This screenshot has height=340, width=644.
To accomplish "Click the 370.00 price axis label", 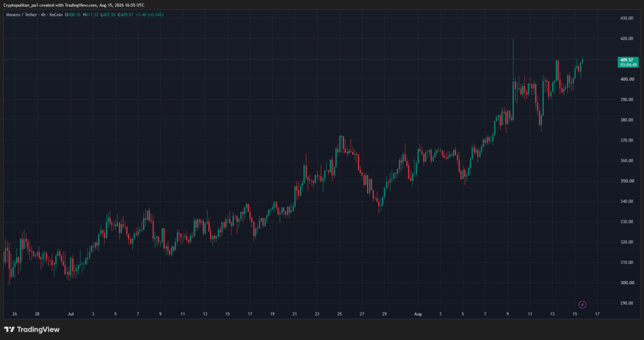I will click(627, 140).
